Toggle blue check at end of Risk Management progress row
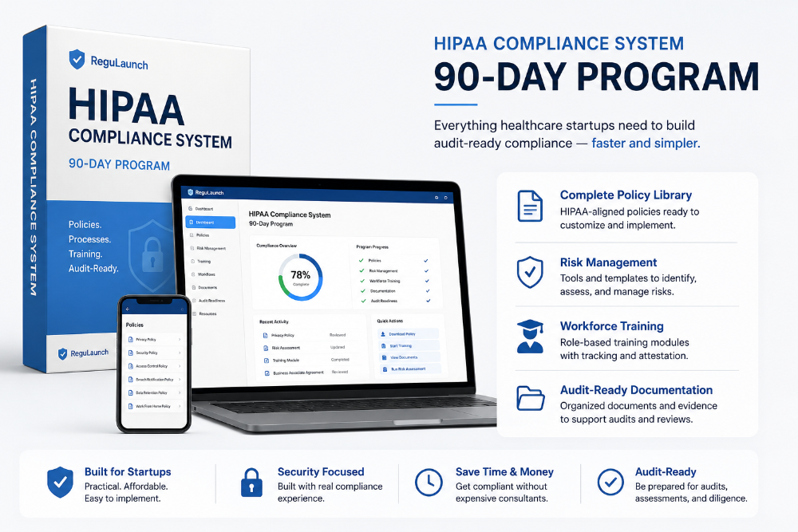798x532 pixels. click(426, 270)
